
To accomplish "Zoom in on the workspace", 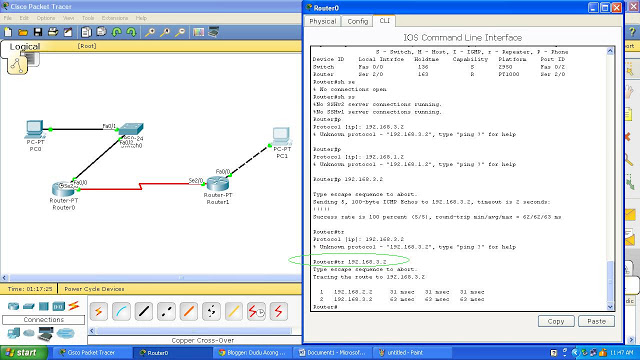I will pyautogui.click(x=150, y=32).
